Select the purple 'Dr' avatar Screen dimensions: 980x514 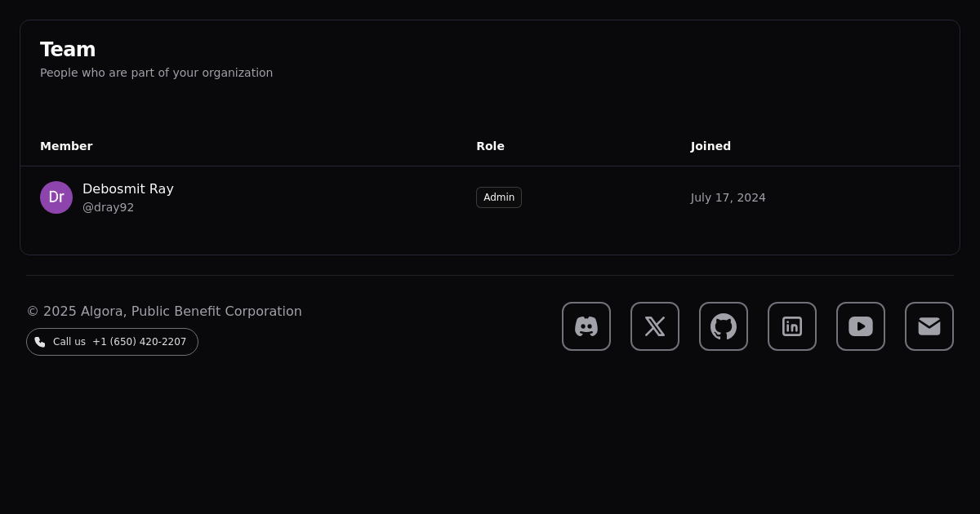56,197
